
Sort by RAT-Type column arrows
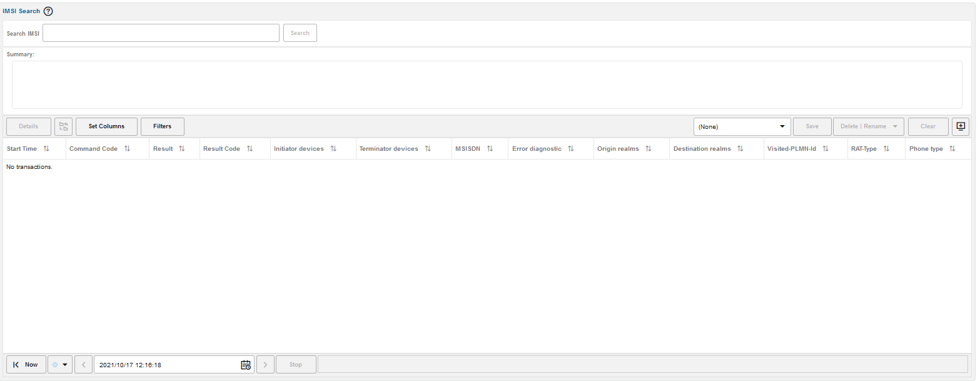coord(886,149)
